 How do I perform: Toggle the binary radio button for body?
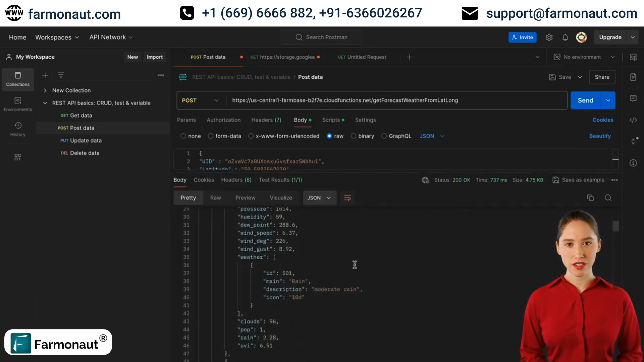pos(354,136)
